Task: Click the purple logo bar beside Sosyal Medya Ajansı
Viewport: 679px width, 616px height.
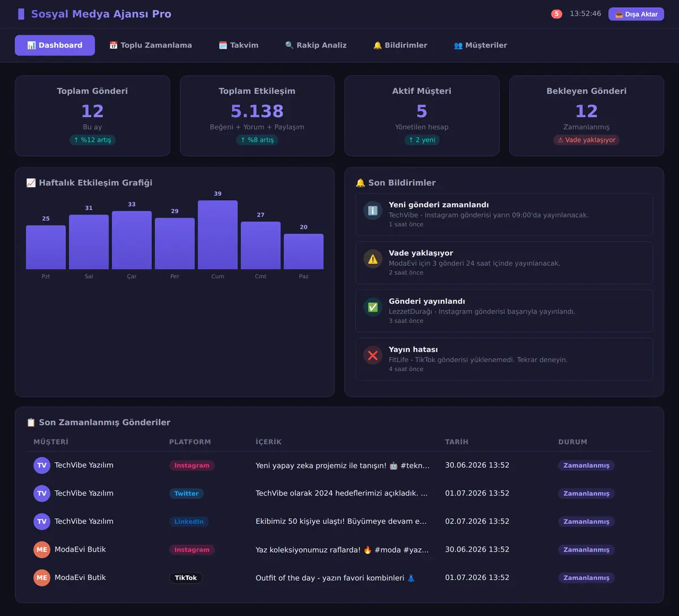Action: [x=21, y=14]
